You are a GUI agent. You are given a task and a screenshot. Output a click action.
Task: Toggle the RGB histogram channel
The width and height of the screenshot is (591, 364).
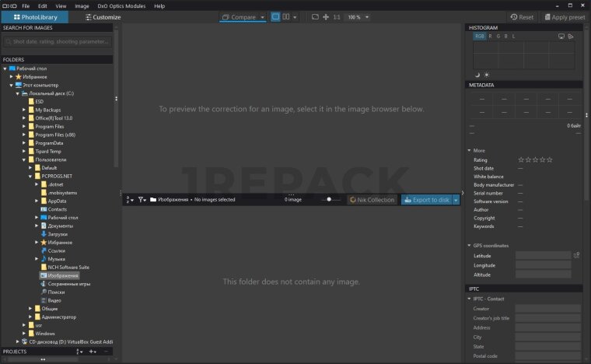[x=480, y=37]
